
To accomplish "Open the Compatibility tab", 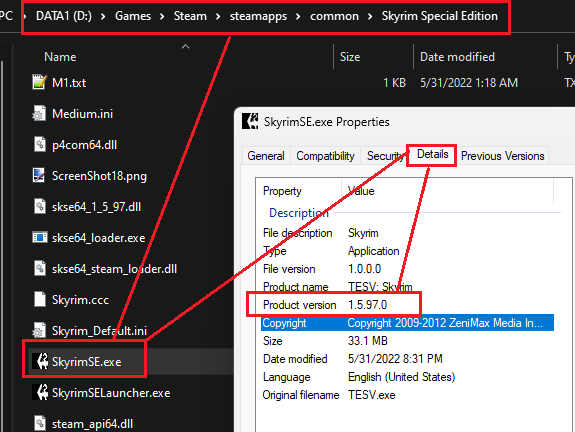I will pos(325,156).
